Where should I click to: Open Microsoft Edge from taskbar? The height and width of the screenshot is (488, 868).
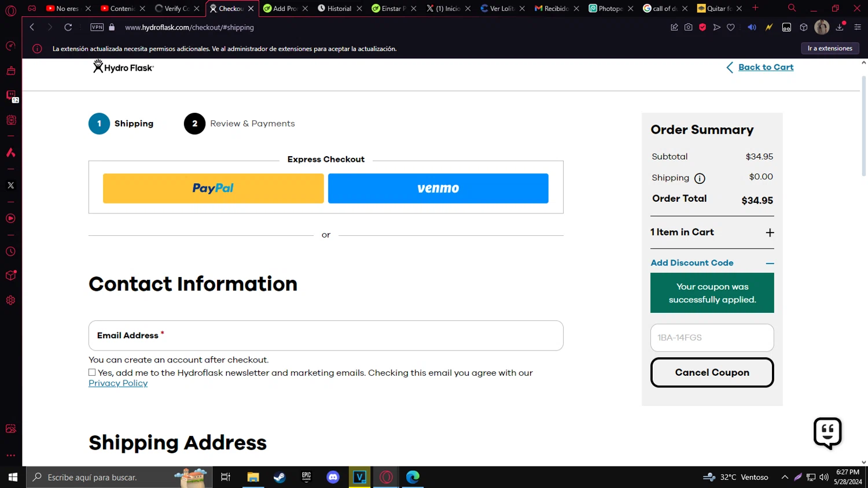[x=413, y=478]
